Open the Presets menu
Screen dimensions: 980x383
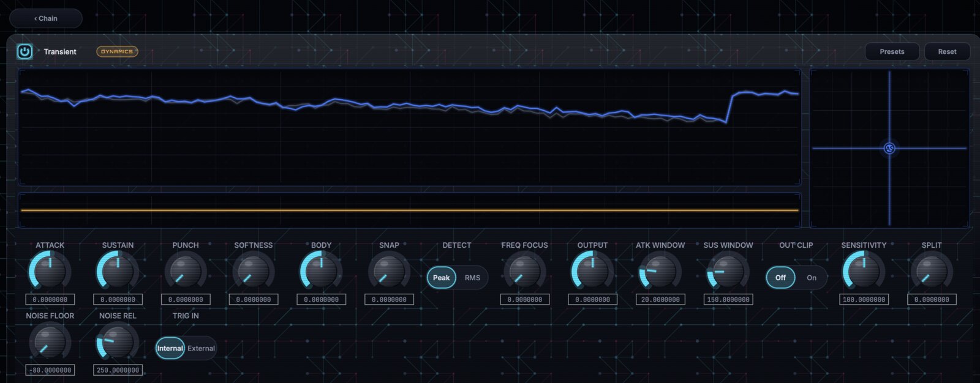point(892,51)
